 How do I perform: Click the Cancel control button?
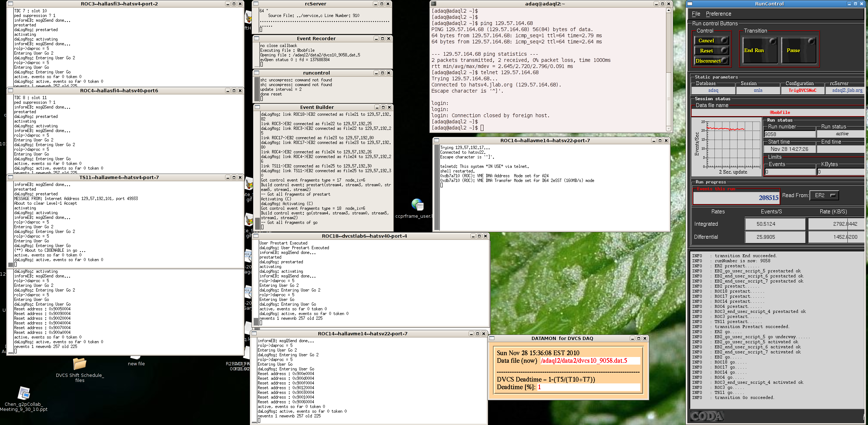pyautogui.click(x=711, y=41)
